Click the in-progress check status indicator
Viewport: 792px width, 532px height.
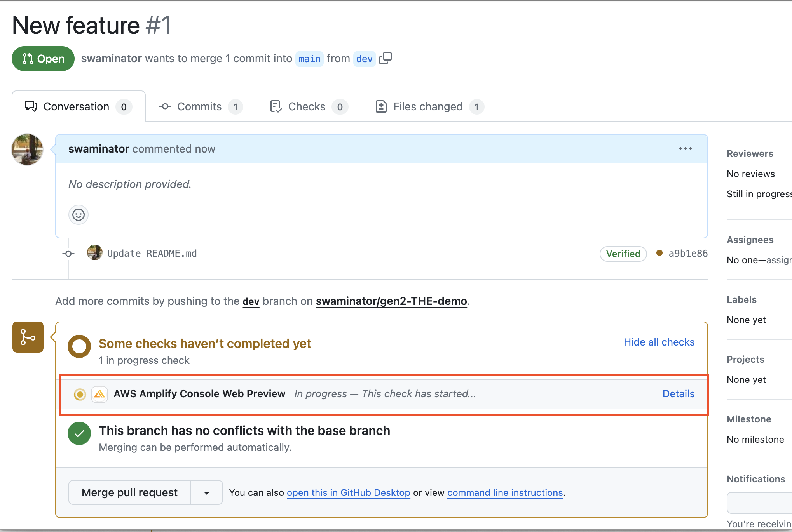pos(79,394)
